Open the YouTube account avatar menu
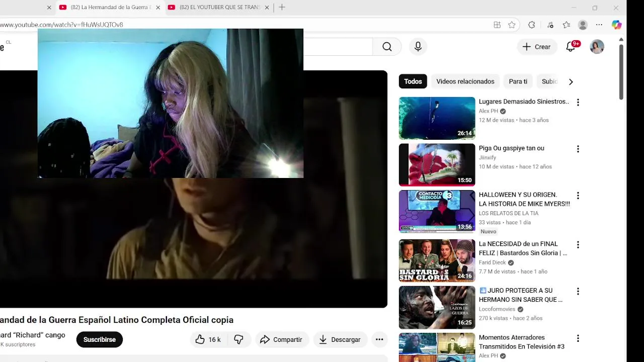 click(x=597, y=47)
